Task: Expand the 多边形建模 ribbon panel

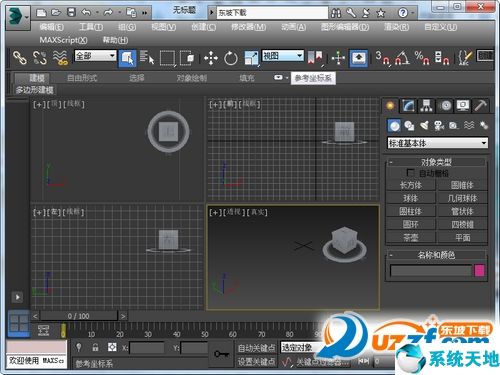Action: [35, 90]
